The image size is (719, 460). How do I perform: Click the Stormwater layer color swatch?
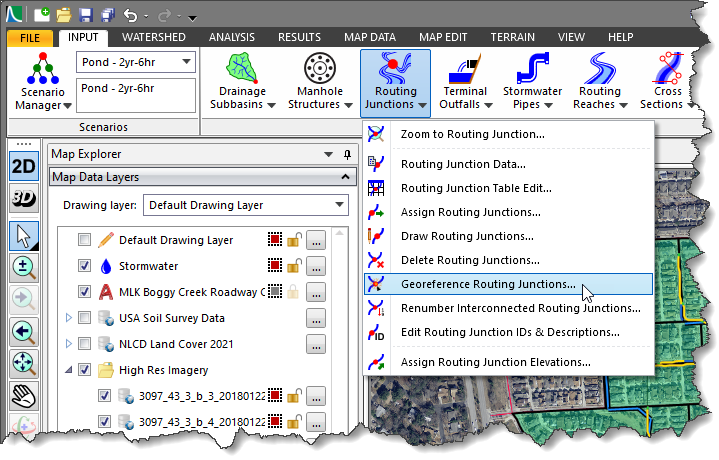(x=274, y=266)
